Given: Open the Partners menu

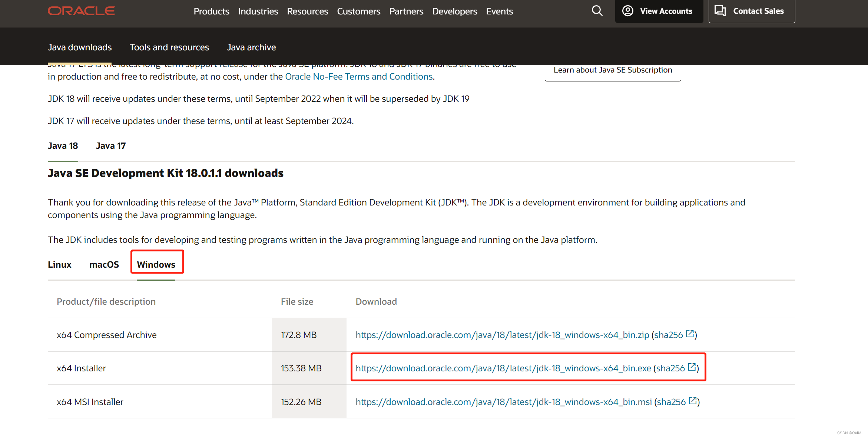Looking at the screenshot, I should click(406, 11).
